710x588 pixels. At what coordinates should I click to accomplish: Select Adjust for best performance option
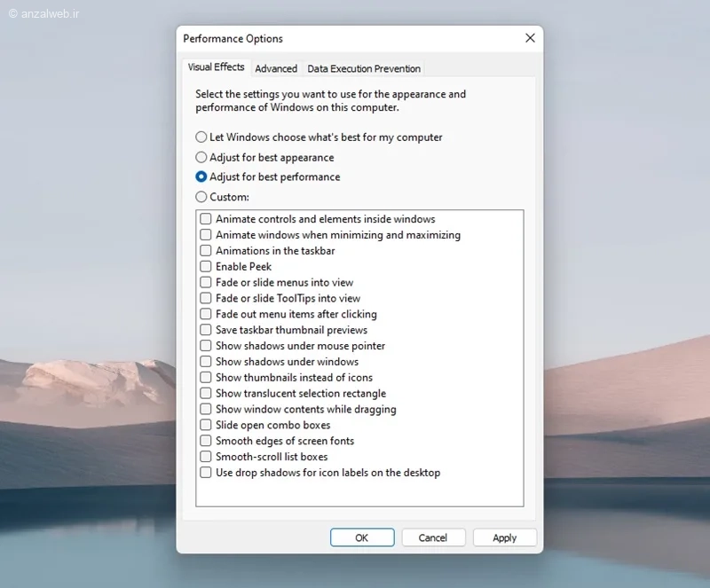(x=201, y=176)
